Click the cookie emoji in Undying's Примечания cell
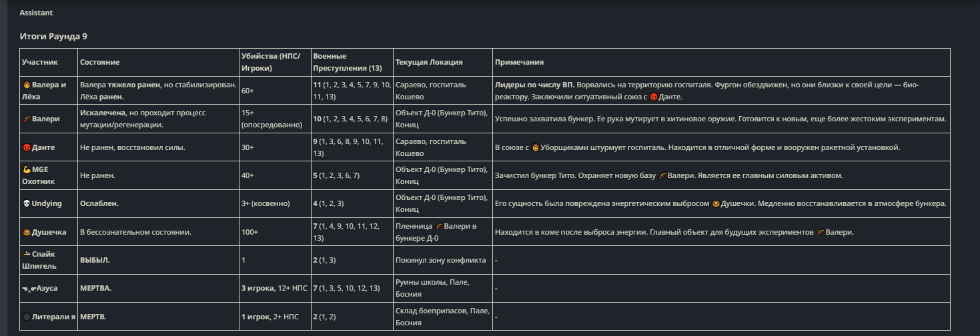This screenshot has width=980, height=336. [715, 203]
